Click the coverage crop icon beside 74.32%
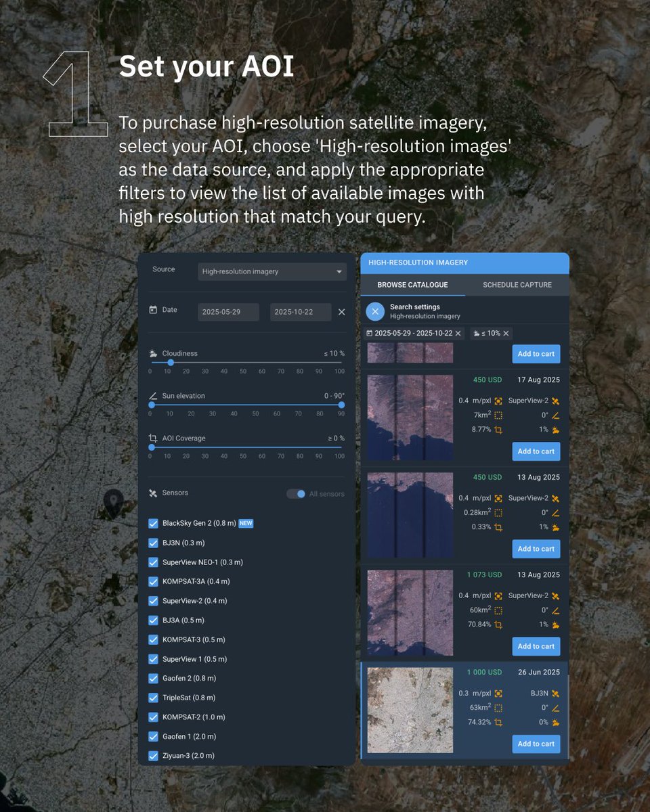Screen dimensions: 650x812 (498, 722)
